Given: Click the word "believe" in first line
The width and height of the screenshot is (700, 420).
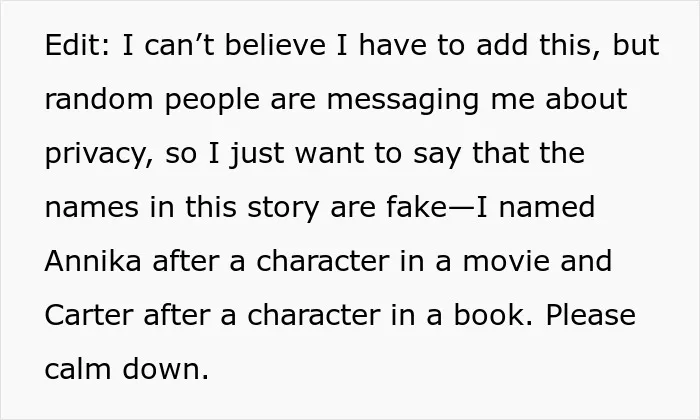Looking at the screenshot, I should tap(275, 45).
